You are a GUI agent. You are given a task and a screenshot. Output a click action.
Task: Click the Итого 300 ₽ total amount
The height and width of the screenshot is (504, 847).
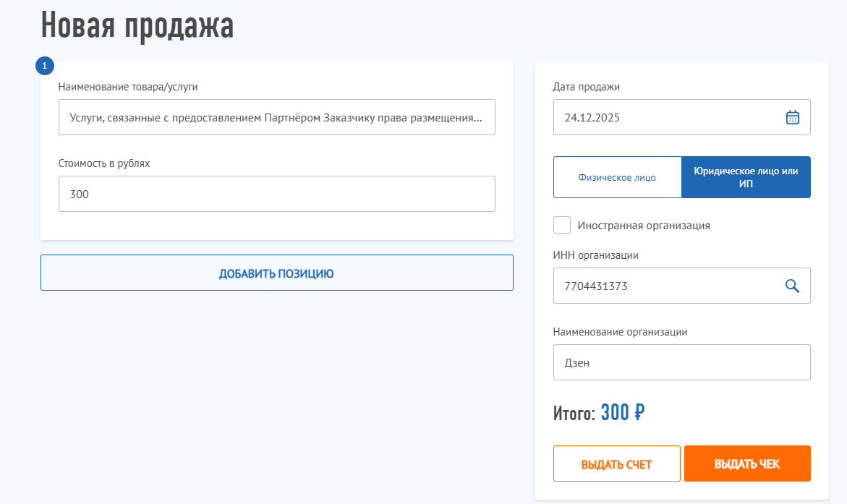tap(622, 413)
